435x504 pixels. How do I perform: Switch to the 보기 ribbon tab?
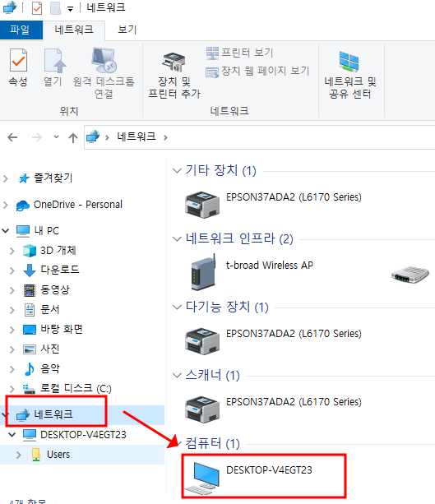click(x=127, y=30)
